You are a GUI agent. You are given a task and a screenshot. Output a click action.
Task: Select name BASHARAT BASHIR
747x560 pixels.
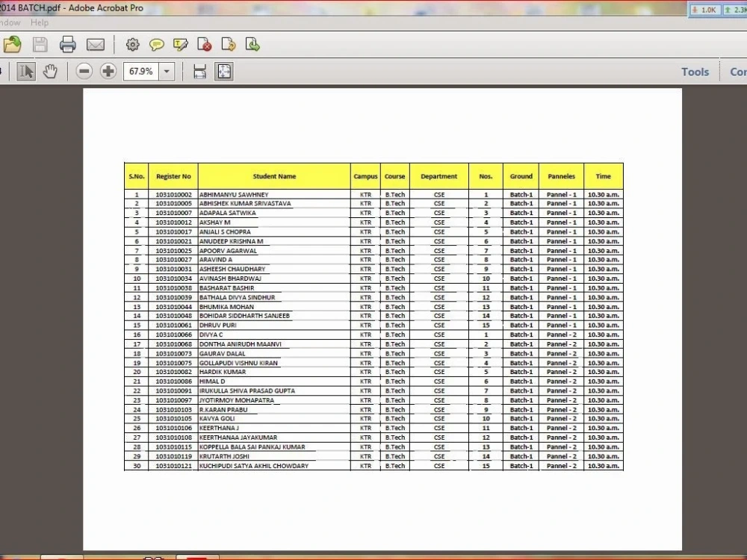tap(227, 288)
